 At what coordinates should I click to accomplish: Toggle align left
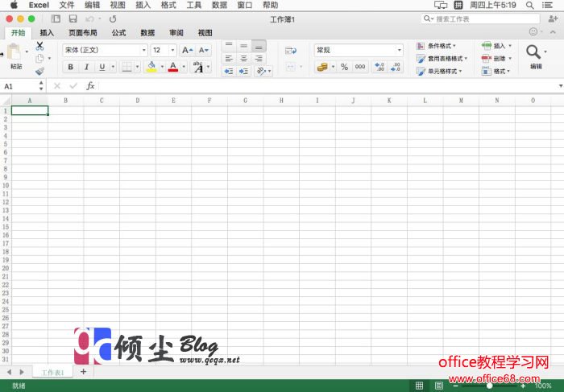coord(229,58)
